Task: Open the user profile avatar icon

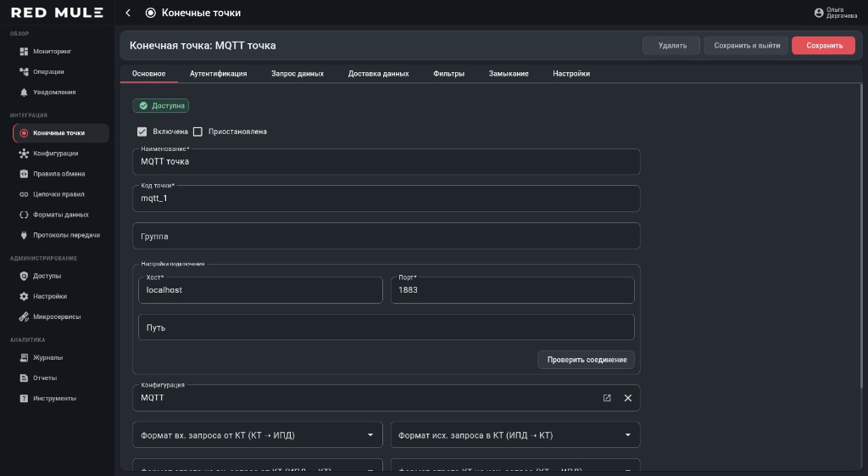Action: [x=819, y=13]
